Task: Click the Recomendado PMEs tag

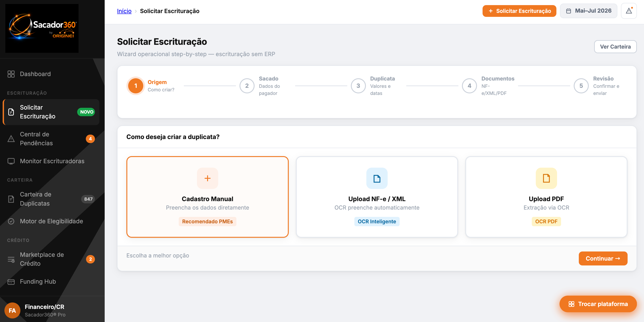Action: (208, 222)
